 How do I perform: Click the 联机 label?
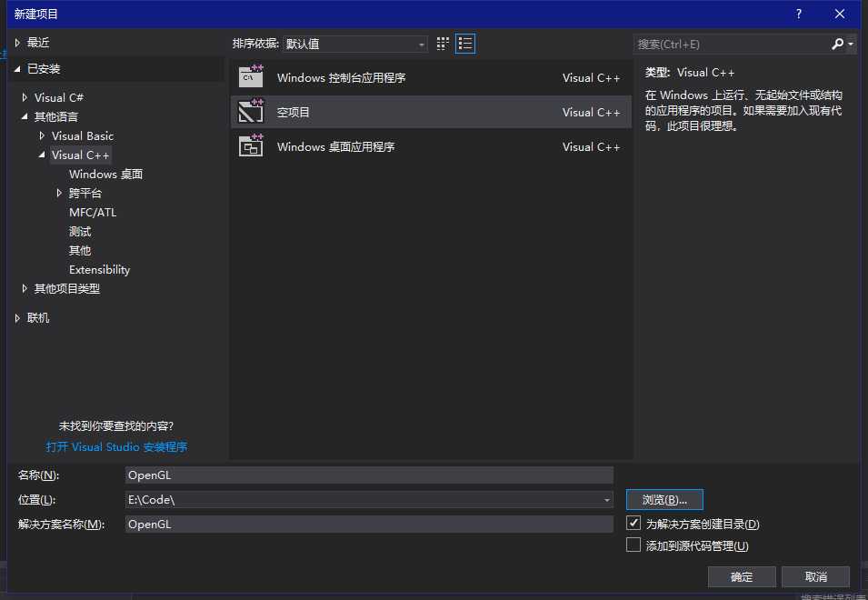point(38,317)
